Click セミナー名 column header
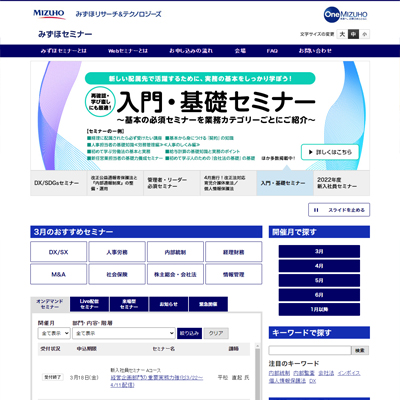Screen dimensions: 400x400 (x=164, y=349)
